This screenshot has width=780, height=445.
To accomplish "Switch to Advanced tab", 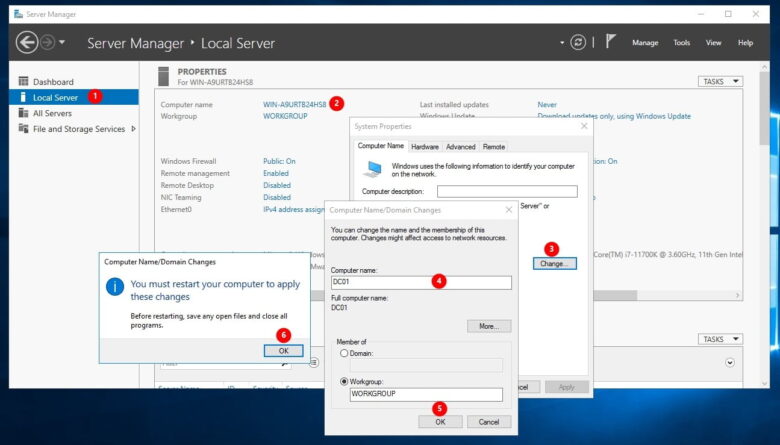I will click(461, 147).
